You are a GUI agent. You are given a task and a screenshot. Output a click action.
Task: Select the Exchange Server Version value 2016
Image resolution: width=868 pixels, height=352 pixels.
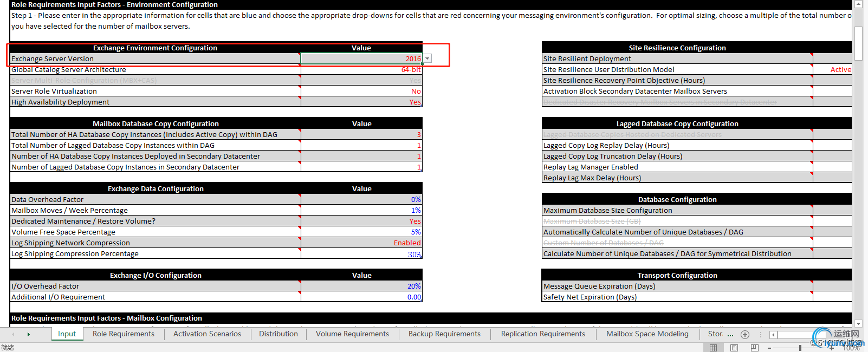point(361,58)
